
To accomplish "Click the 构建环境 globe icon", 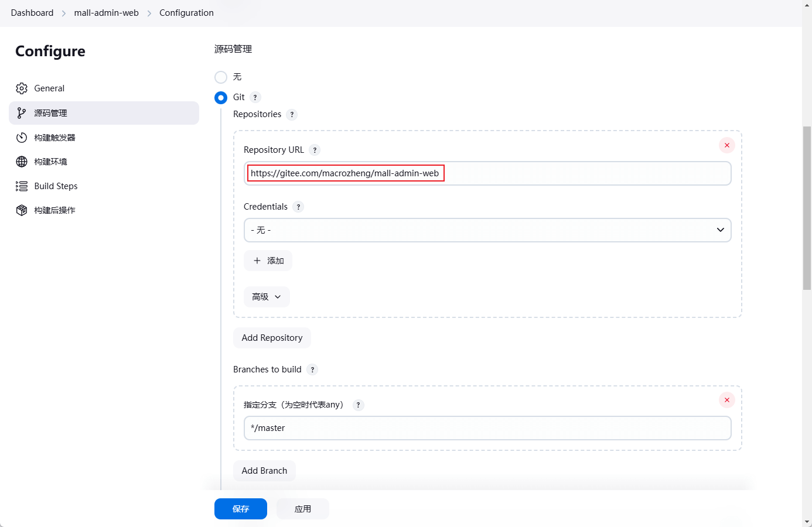I will pyautogui.click(x=22, y=162).
